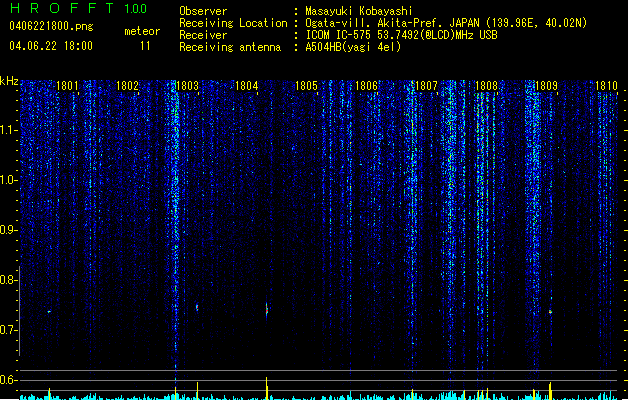Click the 1804 time marker
This screenshot has width=629, height=400.
247,86
